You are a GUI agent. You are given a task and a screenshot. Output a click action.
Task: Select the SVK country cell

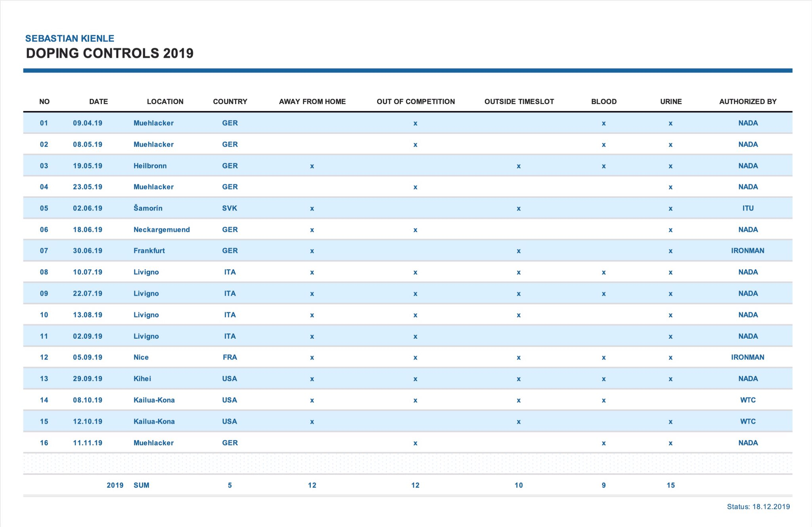pos(230,208)
